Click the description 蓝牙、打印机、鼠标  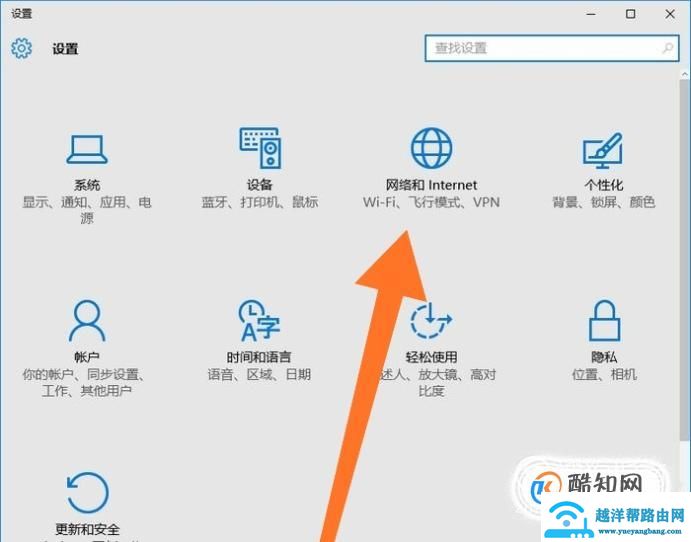pos(260,202)
